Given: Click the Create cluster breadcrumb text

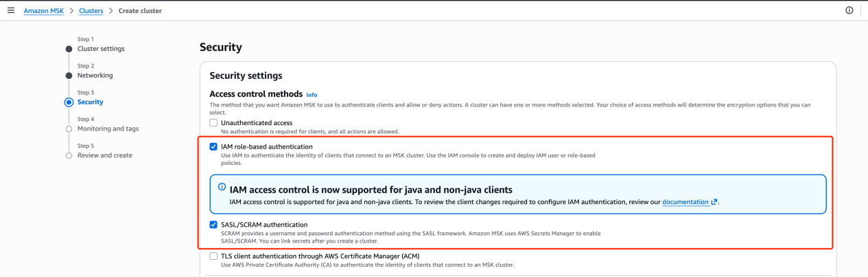Looking at the screenshot, I should coord(140,11).
